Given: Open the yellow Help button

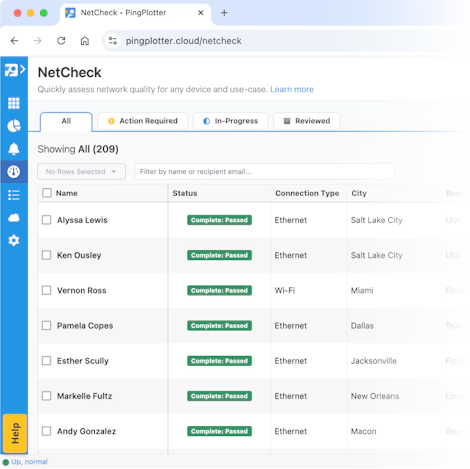Looking at the screenshot, I should tap(15, 433).
